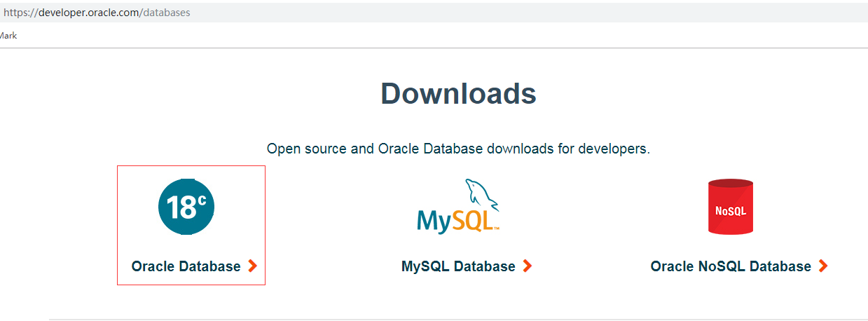Select the 'Mark' bookmark bar item
This screenshot has height=321, width=868.
(8, 36)
